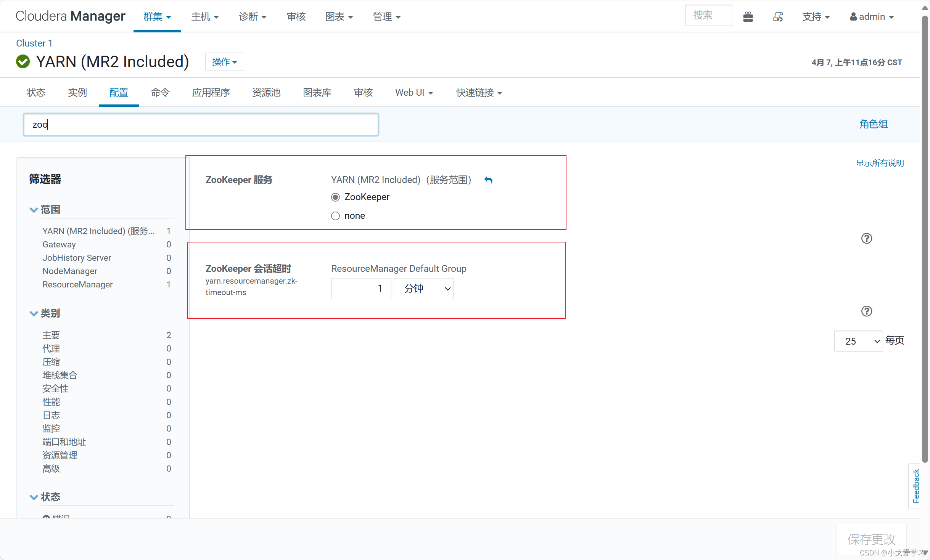
Task: Open the 图表 dropdown menu
Action: click(x=339, y=17)
